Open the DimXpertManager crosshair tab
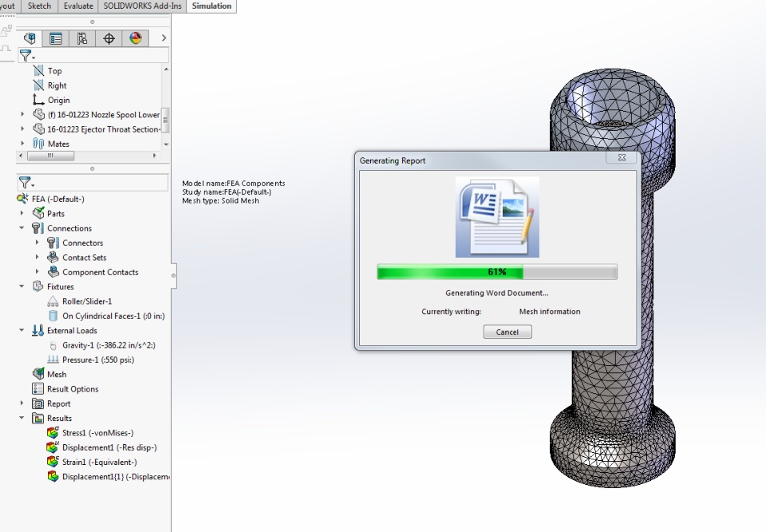This screenshot has width=766, height=532. pyautogui.click(x=109, y=38)
